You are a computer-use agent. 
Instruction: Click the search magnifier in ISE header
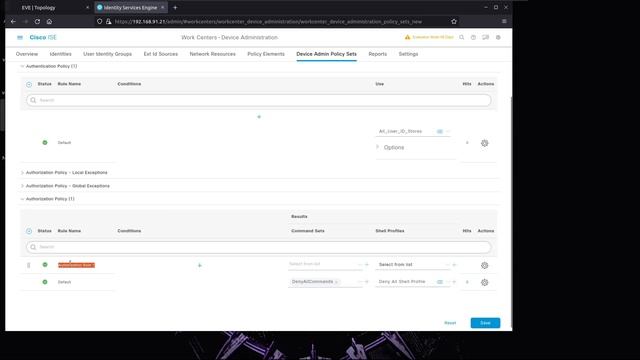click(462, 38)
